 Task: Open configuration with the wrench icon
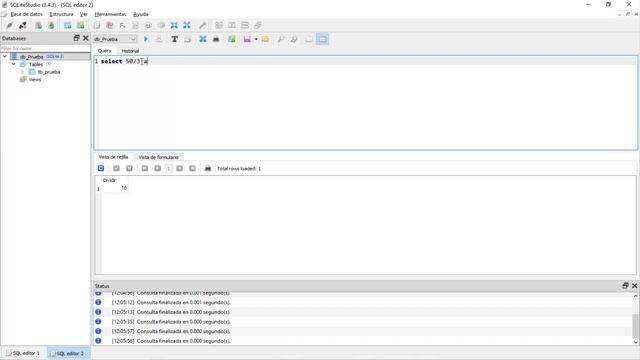coord(202,25)
